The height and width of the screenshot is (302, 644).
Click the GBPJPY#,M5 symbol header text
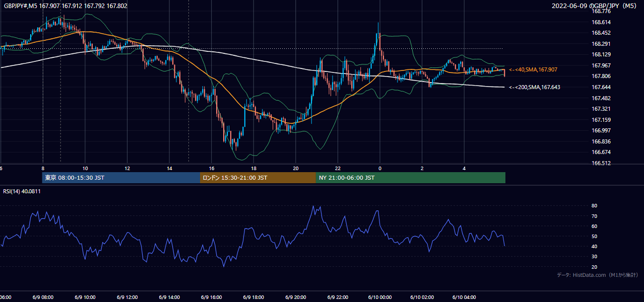click(x=66, y=6)
